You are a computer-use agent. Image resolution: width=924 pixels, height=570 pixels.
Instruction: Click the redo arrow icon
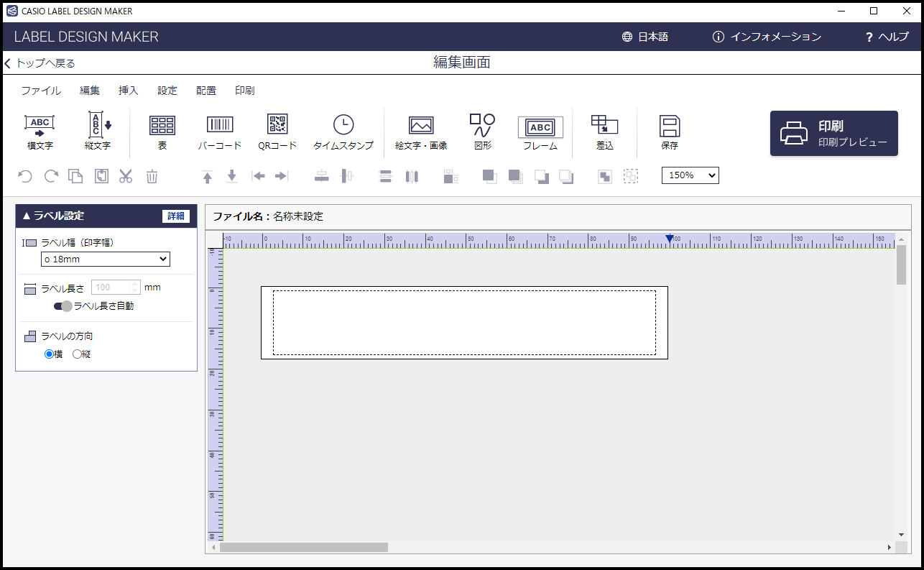click(x=51, y=176)
